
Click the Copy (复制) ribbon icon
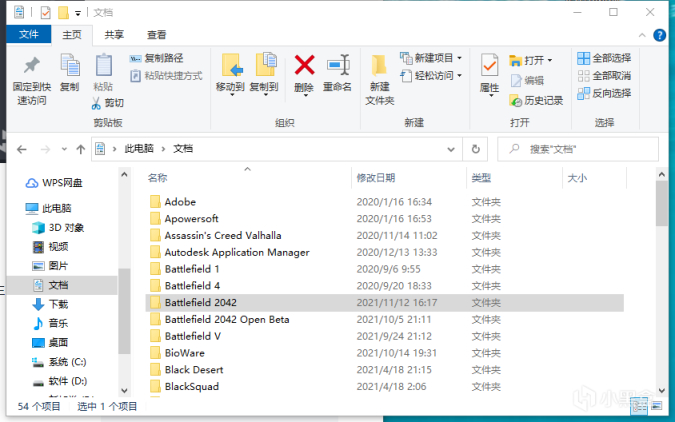tap(69, 65)
